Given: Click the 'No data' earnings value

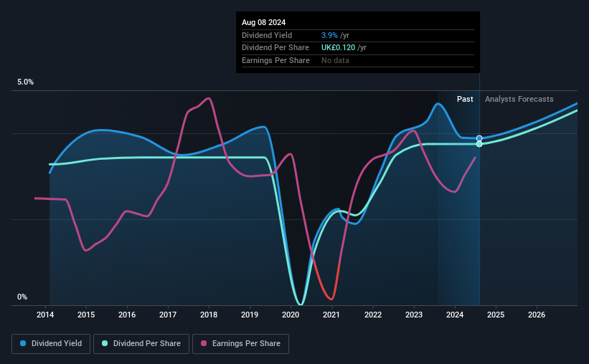Looking at the screenshot, I should 335,60.
